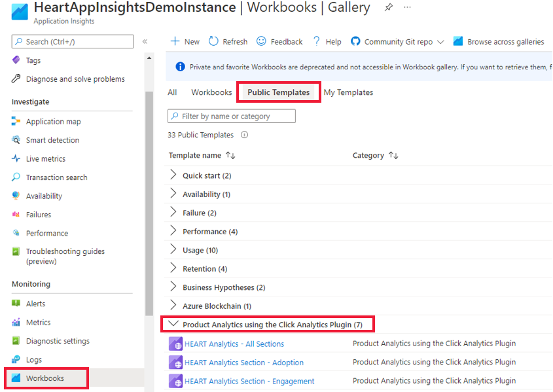Open Application map in sidebar

[53, 121]
